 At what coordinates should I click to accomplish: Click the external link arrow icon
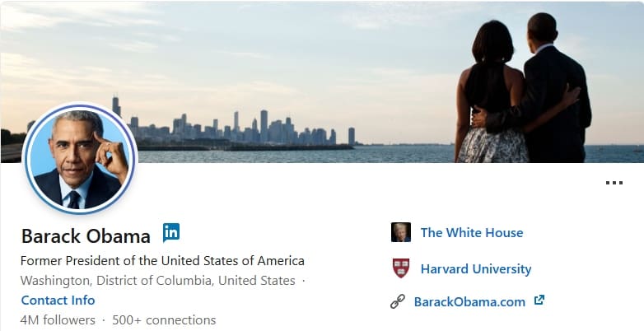(x=539, y=301)
